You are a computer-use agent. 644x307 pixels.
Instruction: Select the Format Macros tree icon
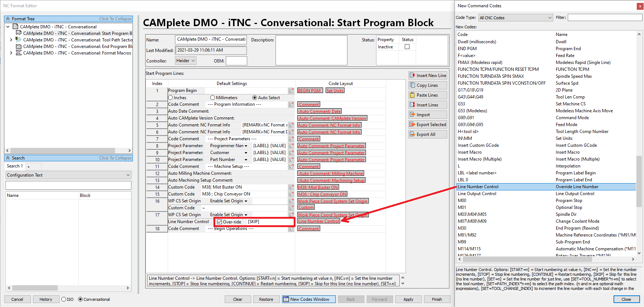pos(19,53)
